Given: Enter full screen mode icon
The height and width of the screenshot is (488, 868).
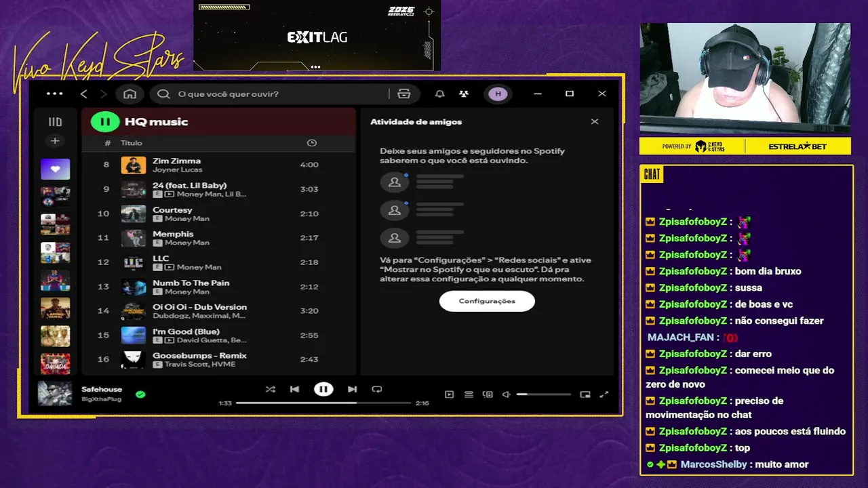Looking at the screenshot, I should coord(604,394).
